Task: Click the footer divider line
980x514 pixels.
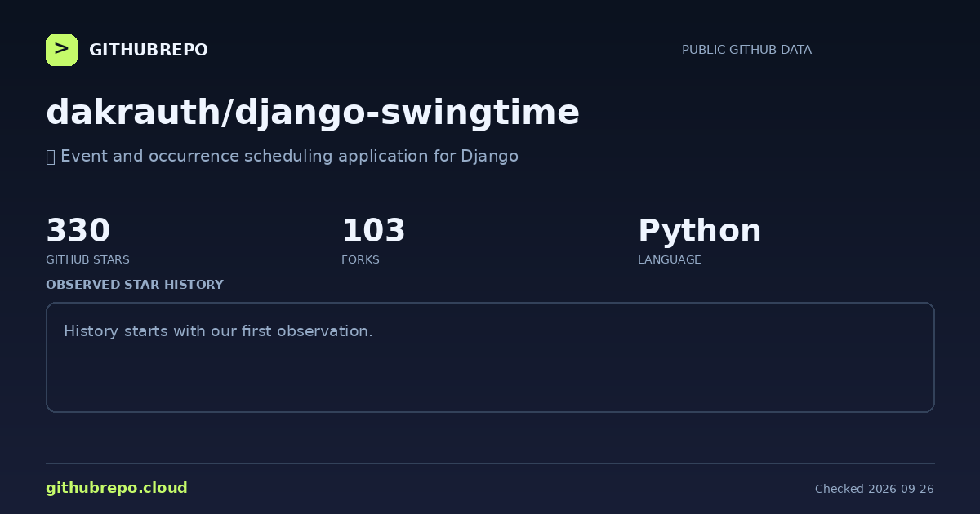Action: [490, 463]
